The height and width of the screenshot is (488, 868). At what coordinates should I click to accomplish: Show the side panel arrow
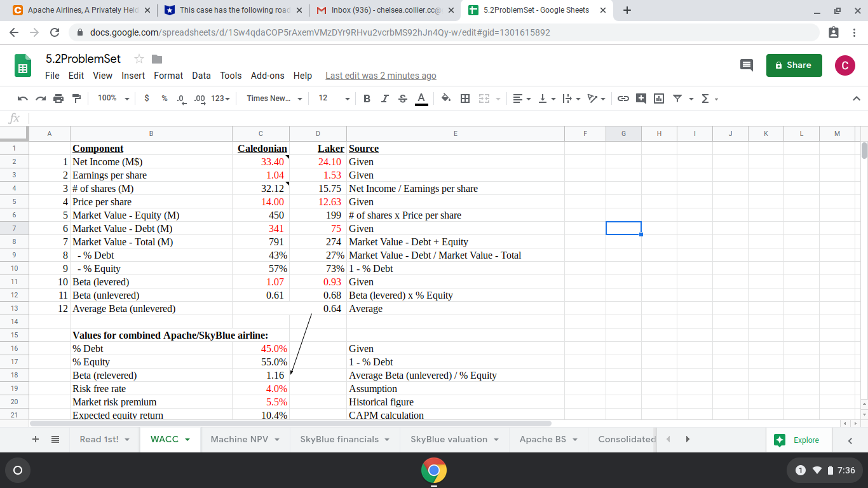[850, 440]
